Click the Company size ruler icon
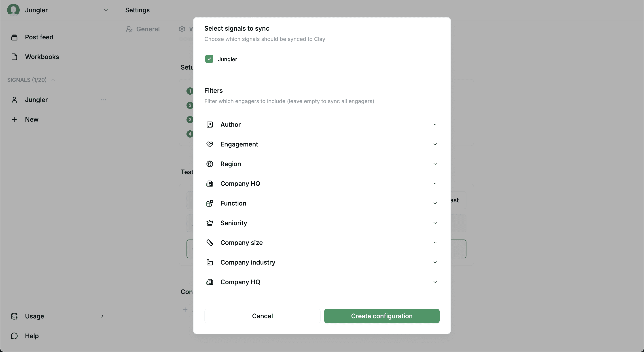The height and width of the screenshot is (352, 644). 210,242
